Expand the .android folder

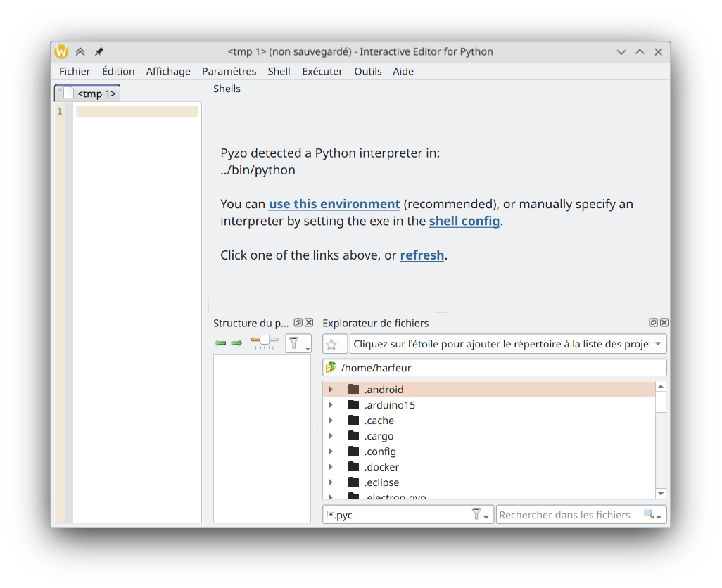tap(331, 390)
